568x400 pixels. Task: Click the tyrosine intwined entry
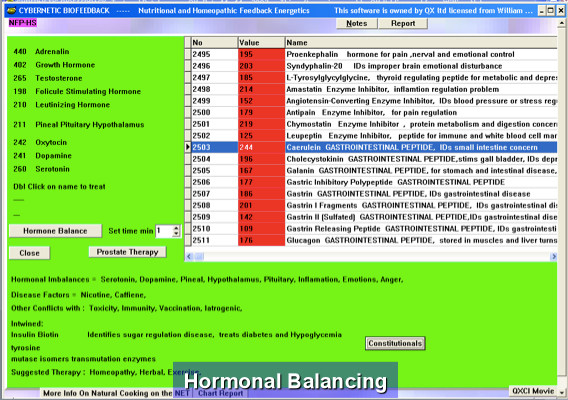25,348
